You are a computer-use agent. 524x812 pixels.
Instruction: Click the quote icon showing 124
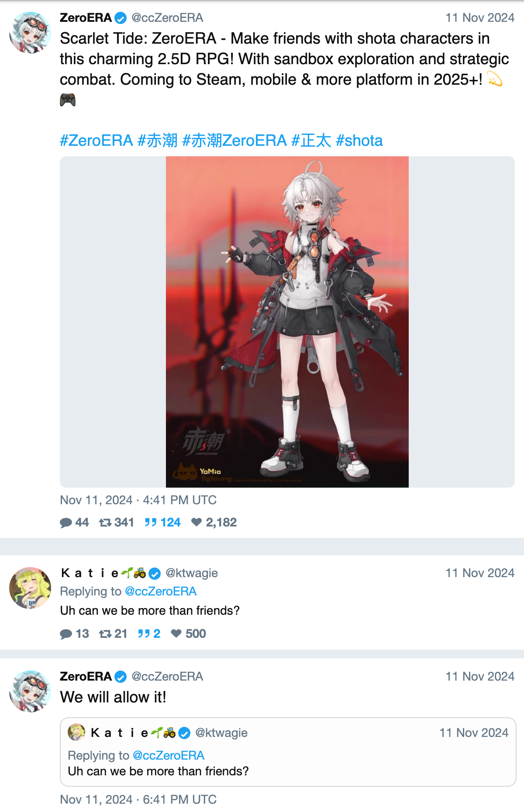(151, 523)
